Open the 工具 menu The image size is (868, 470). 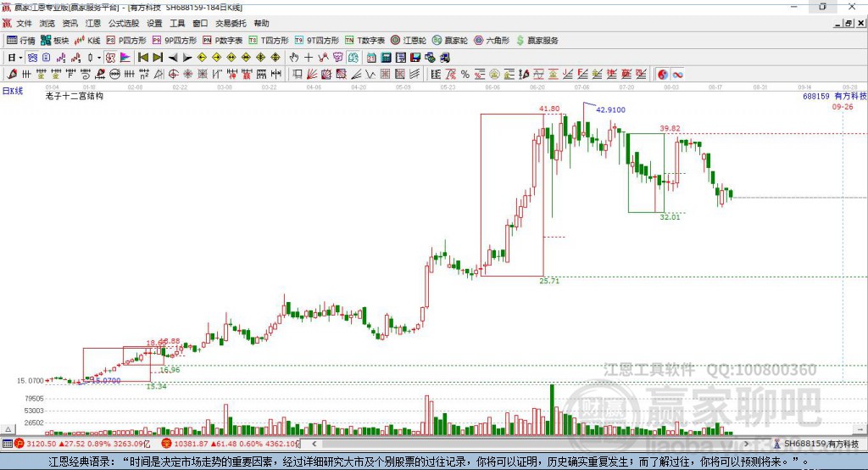point(177,23)
